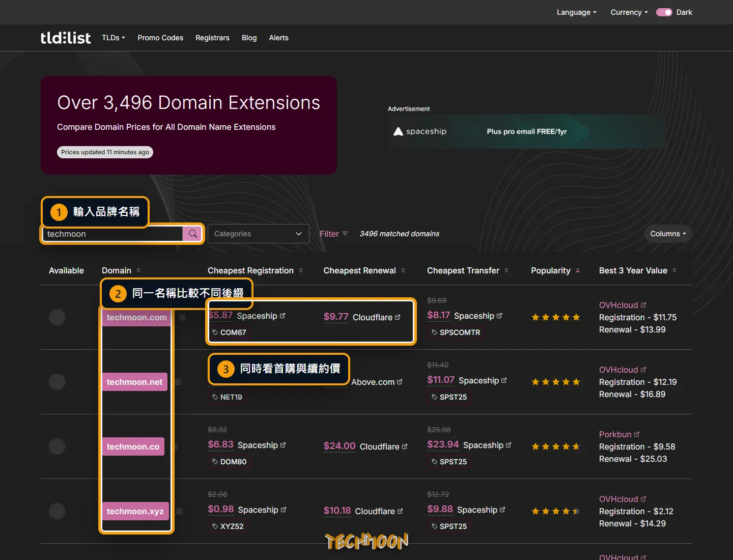Expand the TLDs menu
This screenshot has height=560, width=733.
[x=114, y=38]
